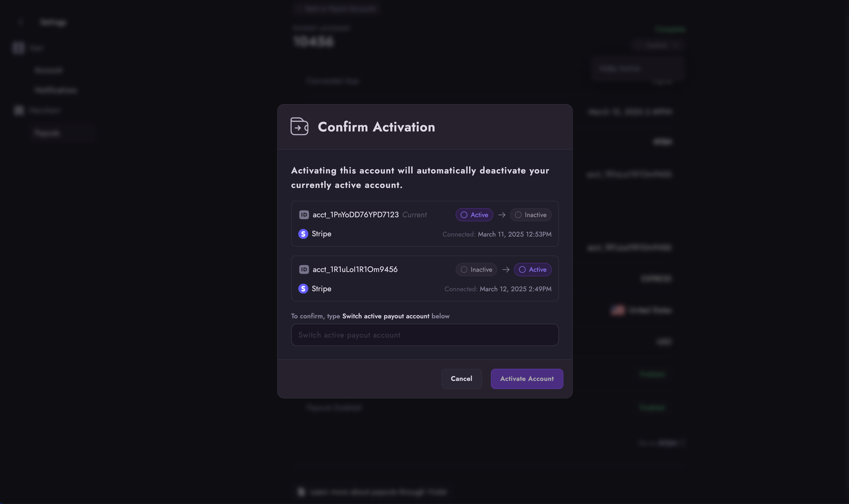This screenshot has width=849, height=504.
Task: Click the ID badge icon beside acct_1R1uLoI1R1Om9456
Action: pyautogui.click(x=304, y=270)
